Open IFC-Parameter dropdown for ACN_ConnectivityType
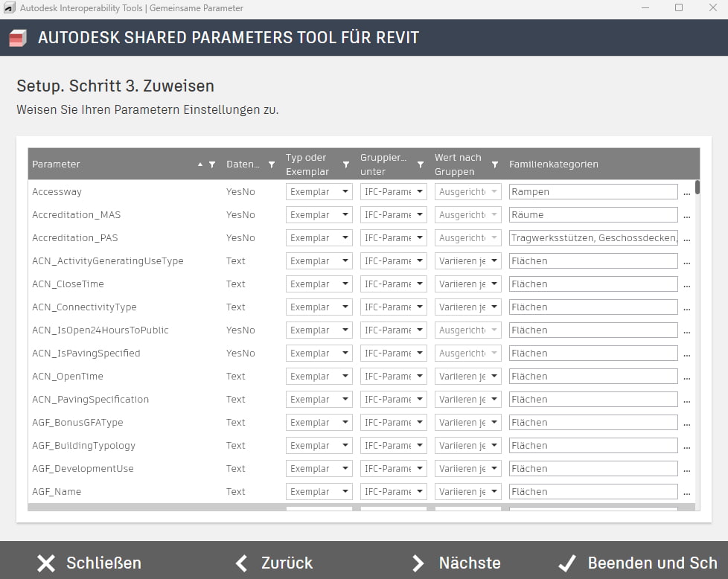Screen dimensions: 728x579 [393, 307]
